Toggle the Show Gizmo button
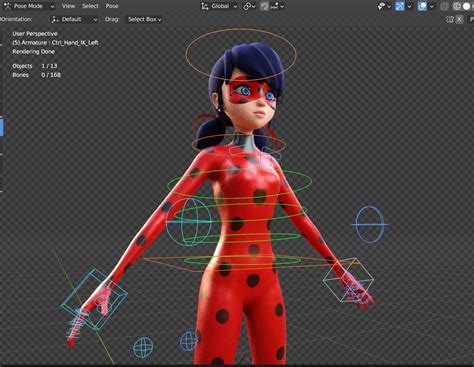Viewport: 474px width, 367px height. [x=400, y=6]
